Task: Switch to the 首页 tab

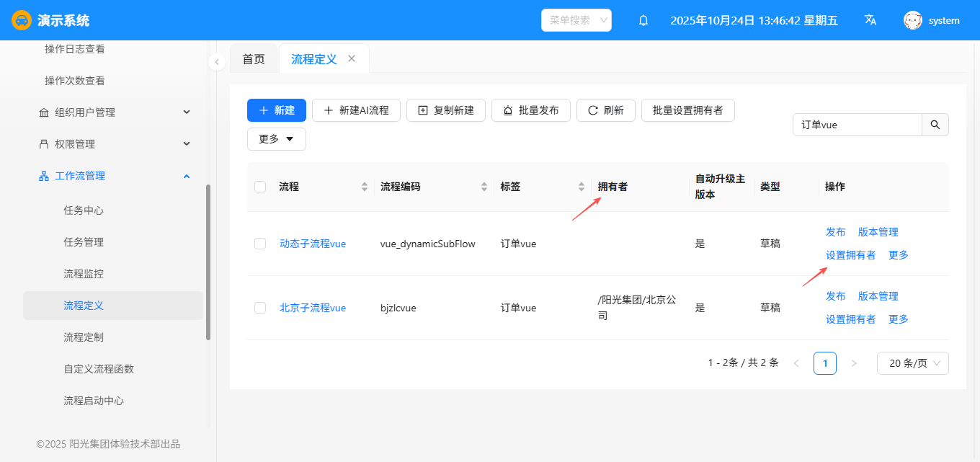Action: 254,59
